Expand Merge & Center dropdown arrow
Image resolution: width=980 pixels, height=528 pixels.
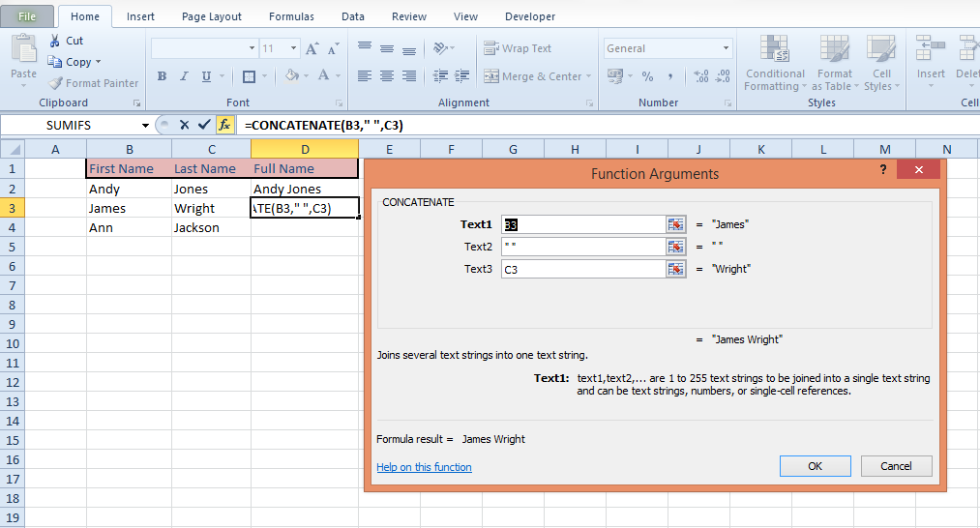(588, 76)
